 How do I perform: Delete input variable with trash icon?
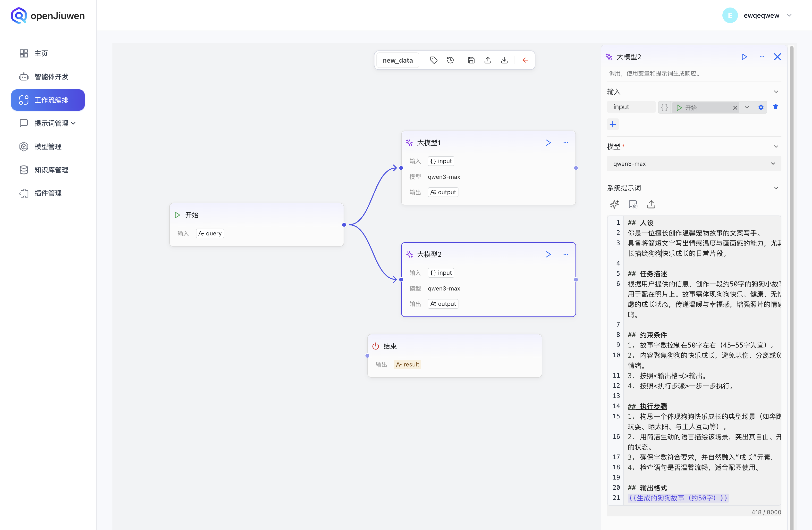tap(776, 107)
